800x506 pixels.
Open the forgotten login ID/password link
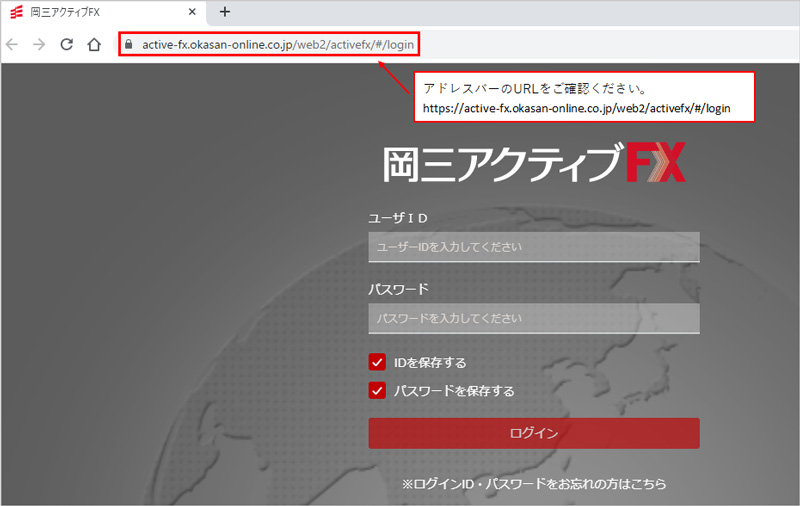534,484
